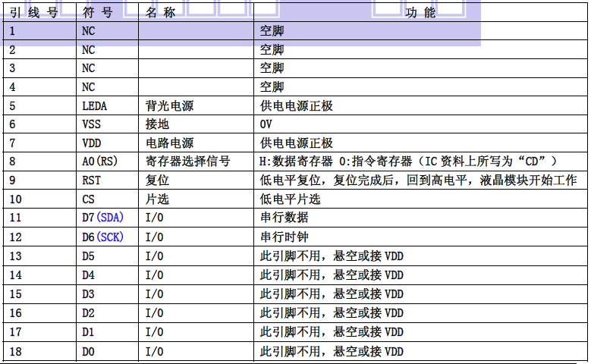The width and height of the screenshot is (591, 364).
Task: Select the 片选 name cell
Action: coord(157,199)
